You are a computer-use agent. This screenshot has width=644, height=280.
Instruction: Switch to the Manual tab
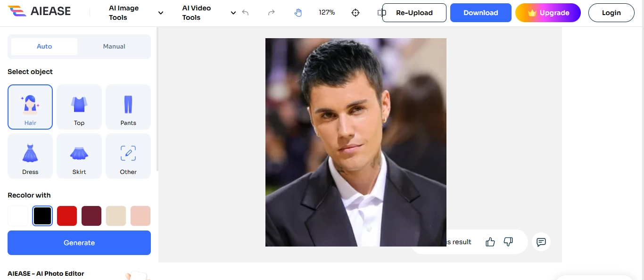(114, 47)
